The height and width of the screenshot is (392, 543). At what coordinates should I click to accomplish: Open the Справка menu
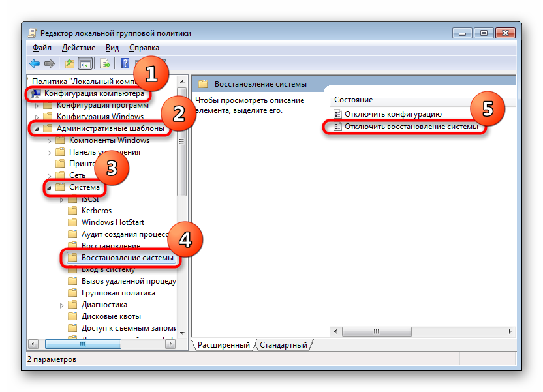point(144,48)
